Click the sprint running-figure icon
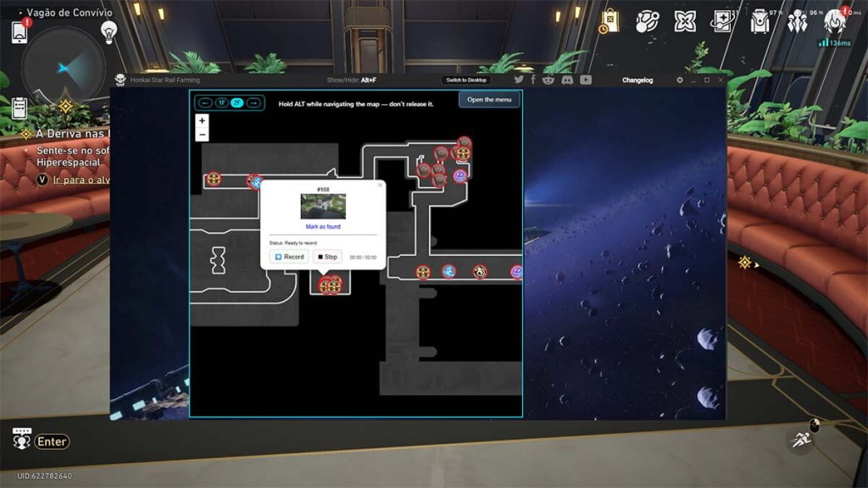 800,440
